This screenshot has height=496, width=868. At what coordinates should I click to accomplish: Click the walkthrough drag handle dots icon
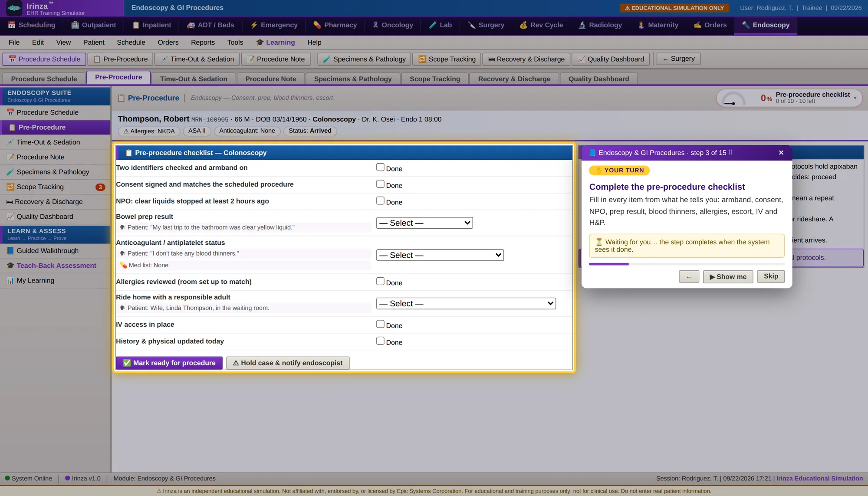(x=731, y=152)
